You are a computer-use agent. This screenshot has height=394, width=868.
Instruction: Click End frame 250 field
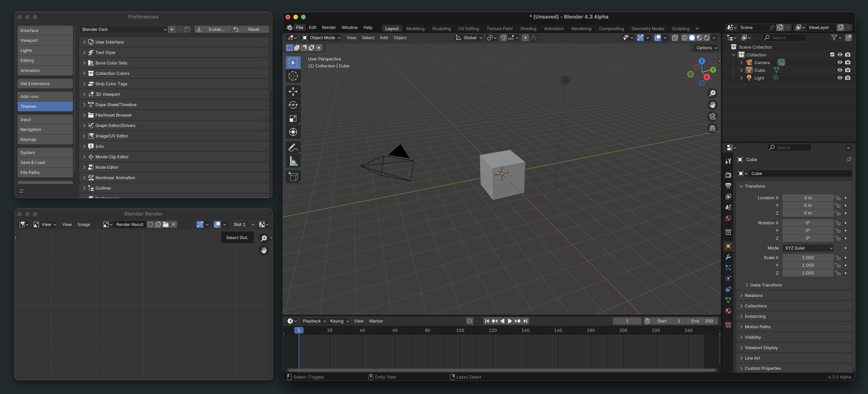click(701, 321)
